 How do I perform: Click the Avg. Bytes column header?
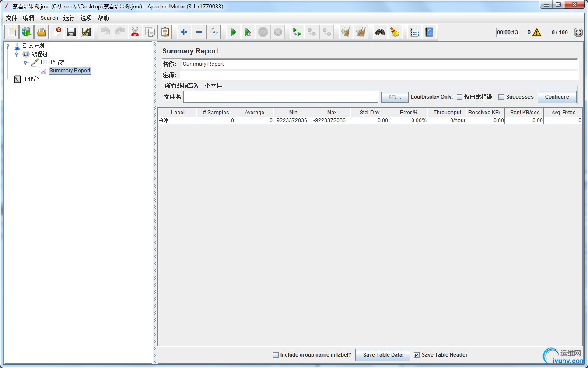pyautogui.click(x=563, y=113)
